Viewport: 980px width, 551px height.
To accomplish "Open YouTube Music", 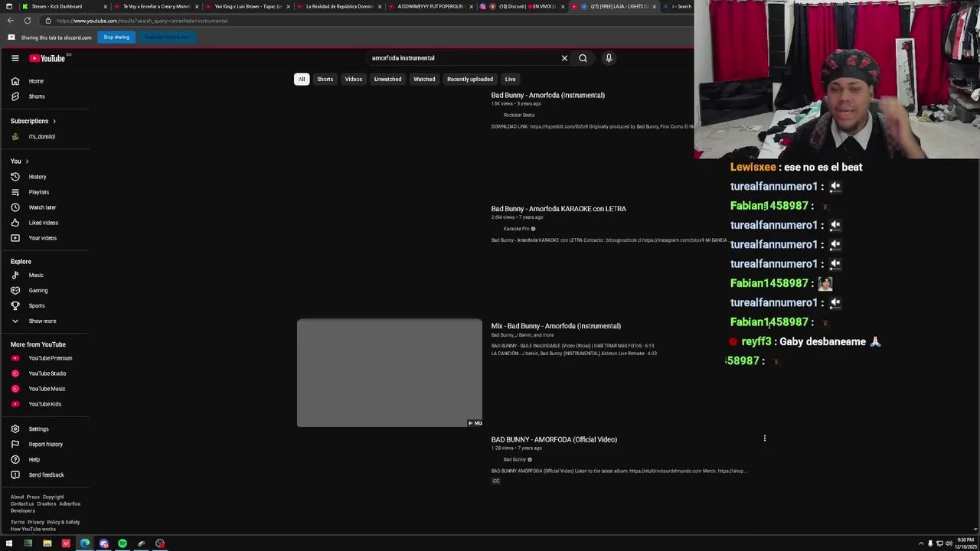I will click(x=46, y=389).
